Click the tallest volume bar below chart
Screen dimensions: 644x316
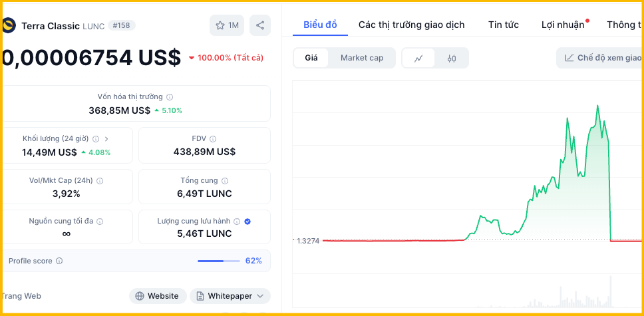tap(610, 292)
